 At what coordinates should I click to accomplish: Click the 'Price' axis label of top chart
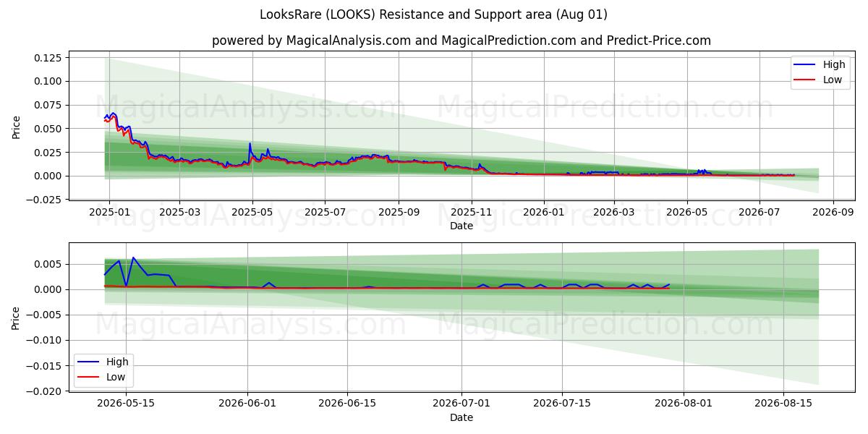(17, 127)
